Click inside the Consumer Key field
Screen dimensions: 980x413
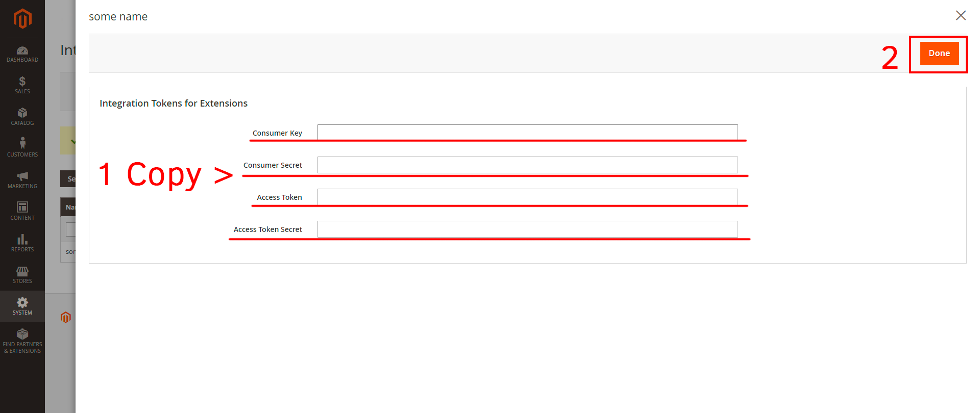pos(527,132)
